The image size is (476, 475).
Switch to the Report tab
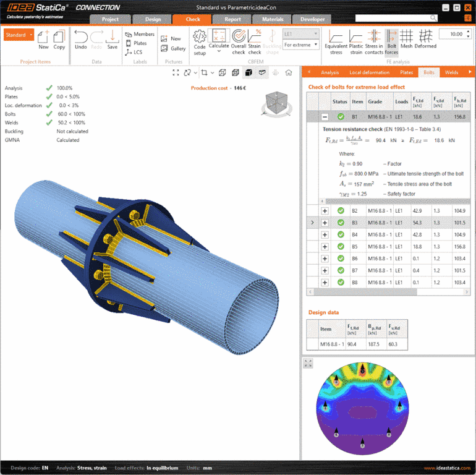[x=232, y=19]
